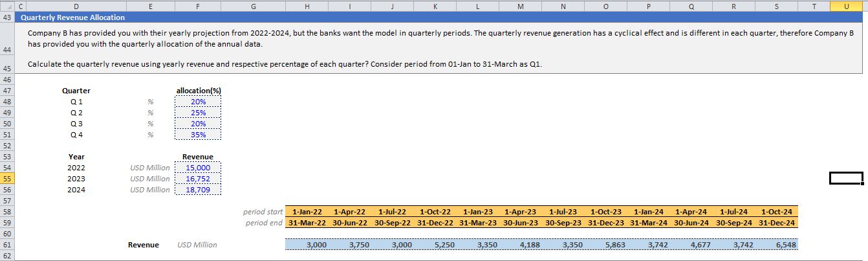The height and width of the screenshot is (261, 868).
Task: Select row 43 header
Action: pyautogui.click(x=7, y=17)
